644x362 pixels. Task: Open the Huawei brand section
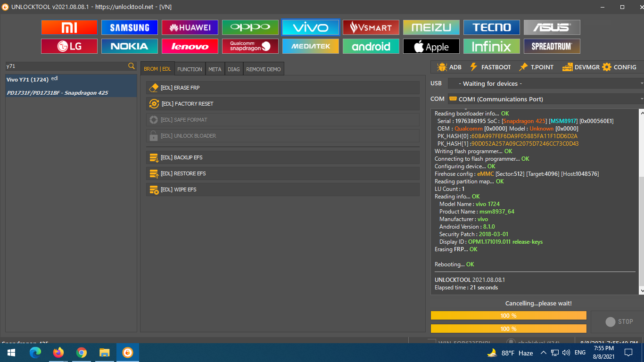click(x=190, y=27)
